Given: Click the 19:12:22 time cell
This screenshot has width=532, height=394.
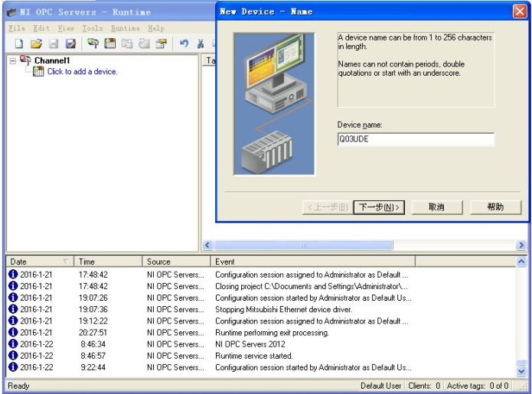Looking at the screenshot, I should click(93, 321).
